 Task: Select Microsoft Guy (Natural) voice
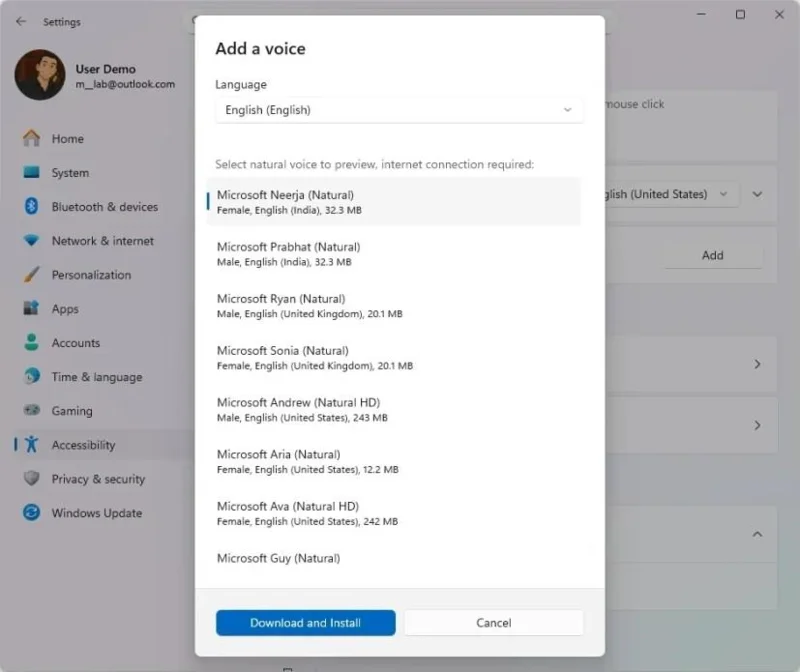coord(393,561)
